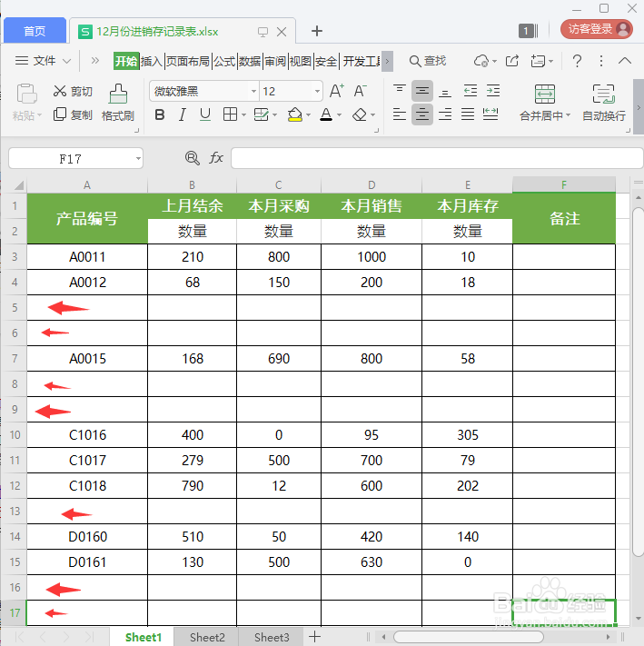Click the Cut scissors icon

[60, 91]
